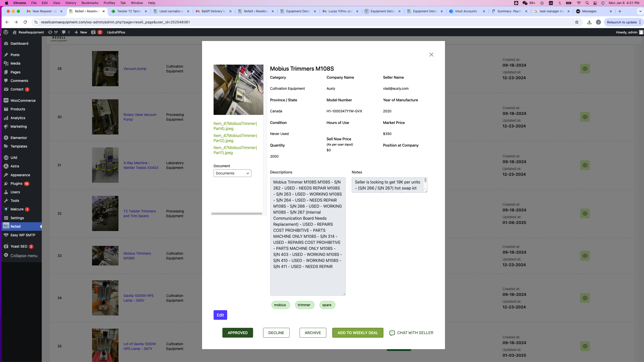This screenshot has height=362, width=644.
Task: Expand the Documents dropdown
Action: pyautogui.click(x=232, y=173)
